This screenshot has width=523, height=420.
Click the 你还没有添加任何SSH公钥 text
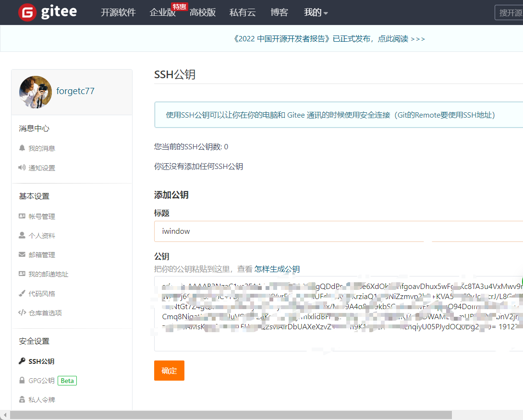(x=198, y=167)
